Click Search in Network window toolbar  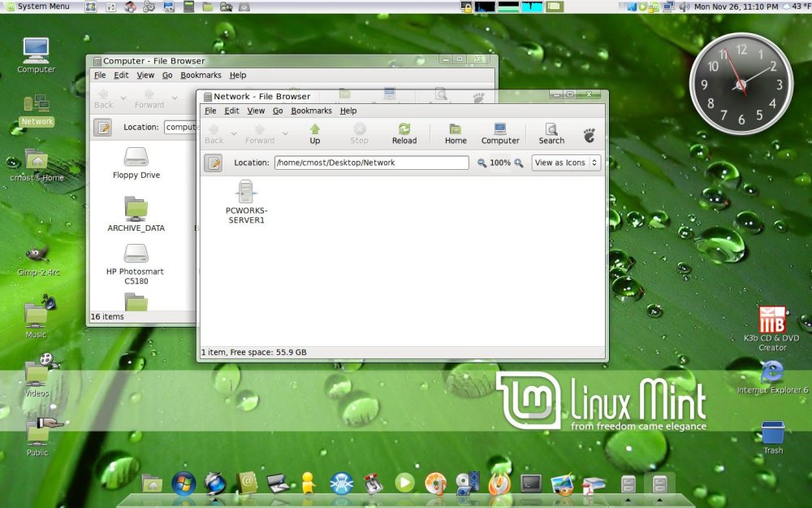click(551, 134)
